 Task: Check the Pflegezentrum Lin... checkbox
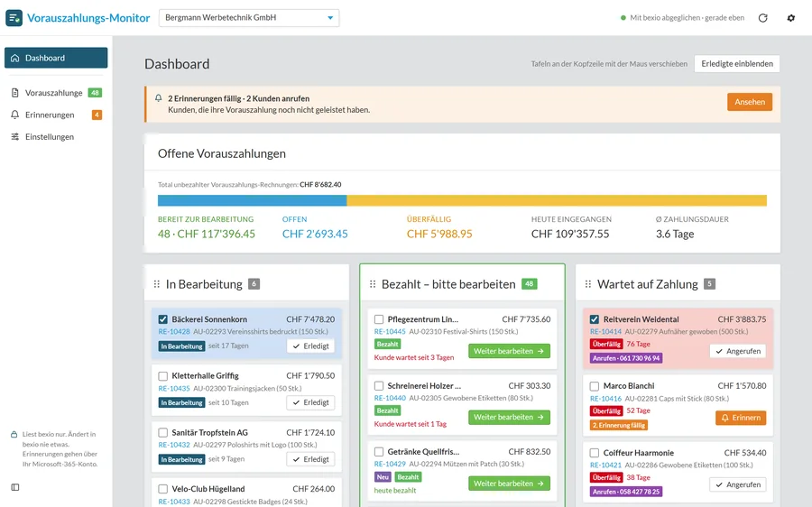[379, 319]
